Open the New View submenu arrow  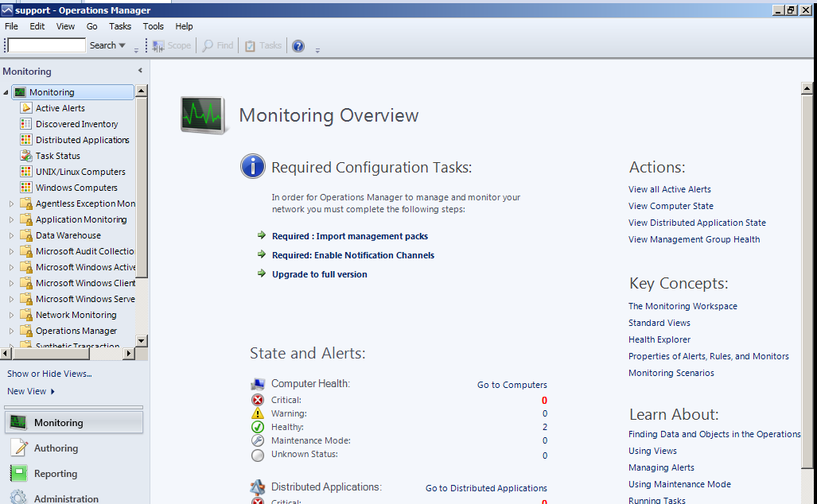point(53,392)
